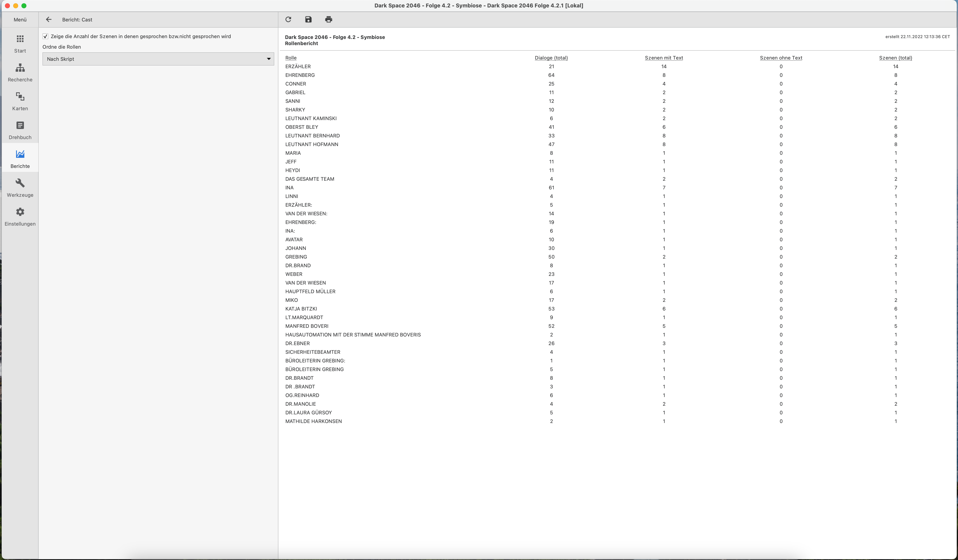Select the MIKO role
958x560 pixels.
click(291, 300)
